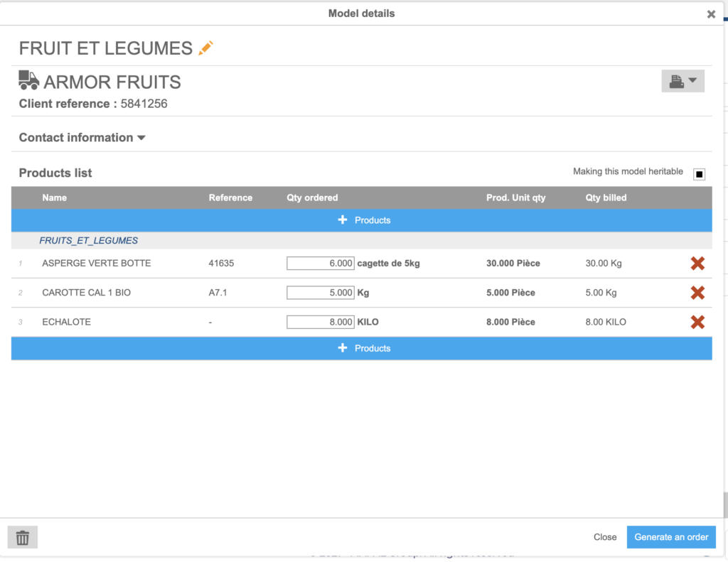
Task: Delete the ASPERGE VERTE BOTTE row
Action: [x=697, y=264]
